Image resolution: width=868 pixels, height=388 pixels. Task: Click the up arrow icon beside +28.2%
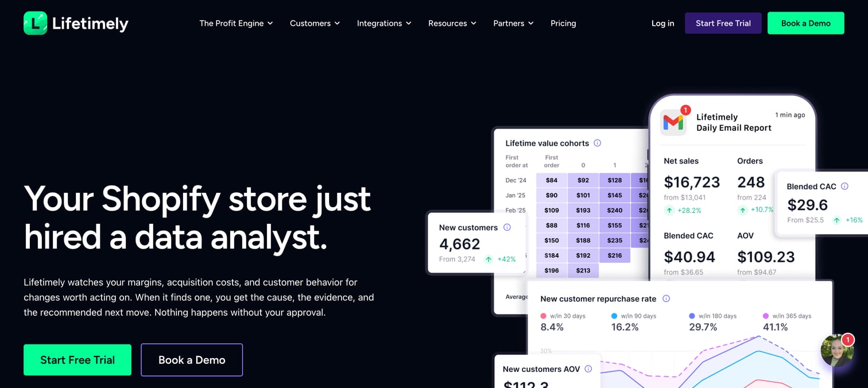(x=669, y=211)
